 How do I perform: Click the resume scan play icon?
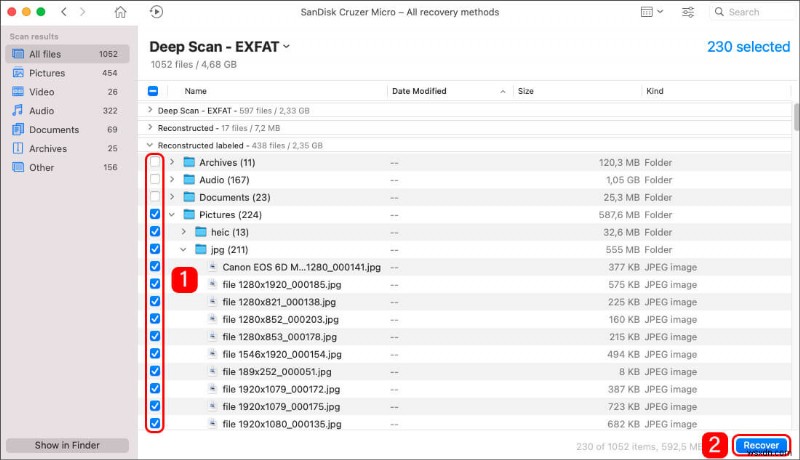pyautogui.click(x=156, y=12)
